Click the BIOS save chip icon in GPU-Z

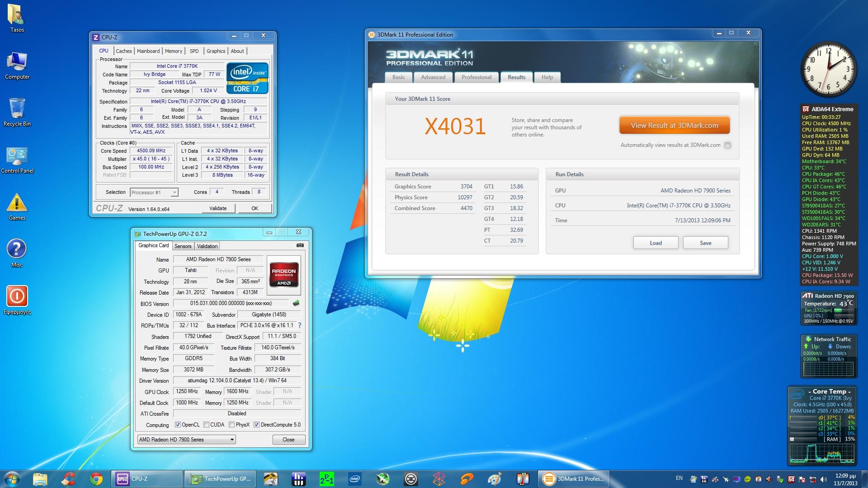[296, 303]
